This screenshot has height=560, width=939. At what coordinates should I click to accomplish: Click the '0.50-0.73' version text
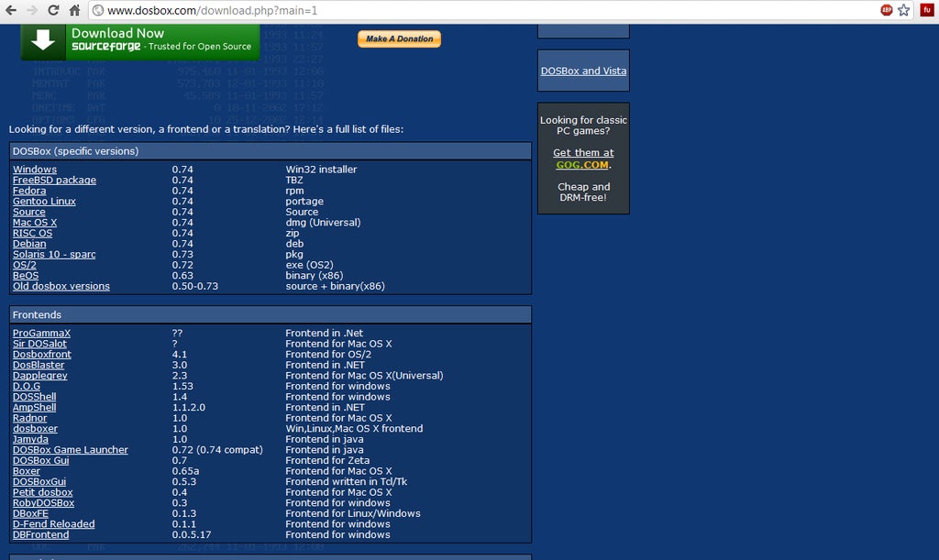tap(194, 286)
